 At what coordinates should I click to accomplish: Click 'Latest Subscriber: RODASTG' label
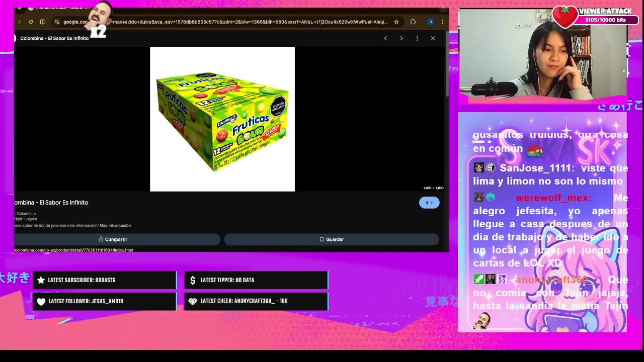pyautogui.click(x=82, y=280)
